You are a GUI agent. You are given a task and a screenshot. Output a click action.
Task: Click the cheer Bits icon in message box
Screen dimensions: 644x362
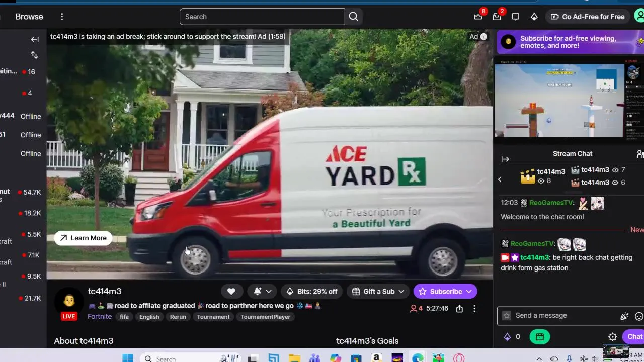[x=624, y=316]
